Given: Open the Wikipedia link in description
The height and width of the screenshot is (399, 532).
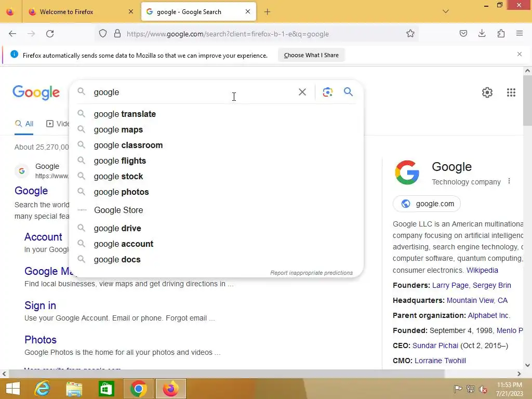Looking at the screenshot, I should (482, 270).
